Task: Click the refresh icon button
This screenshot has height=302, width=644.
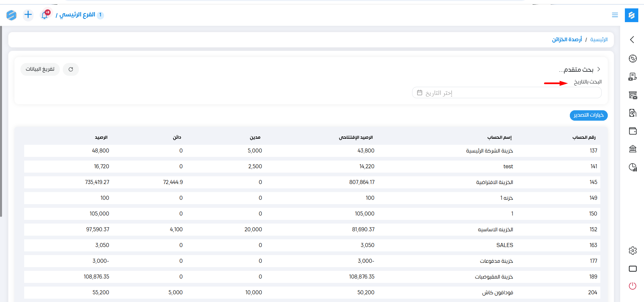Action: click(71, 69)
